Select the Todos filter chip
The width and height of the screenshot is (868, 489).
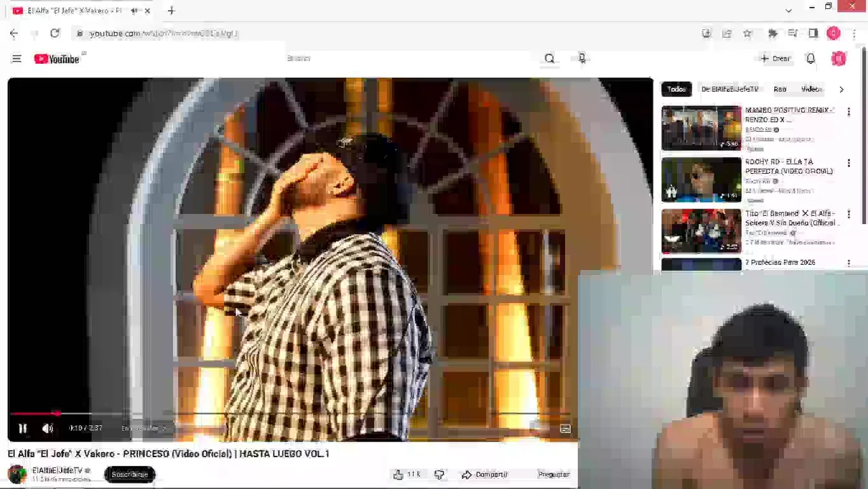point(676,89)
